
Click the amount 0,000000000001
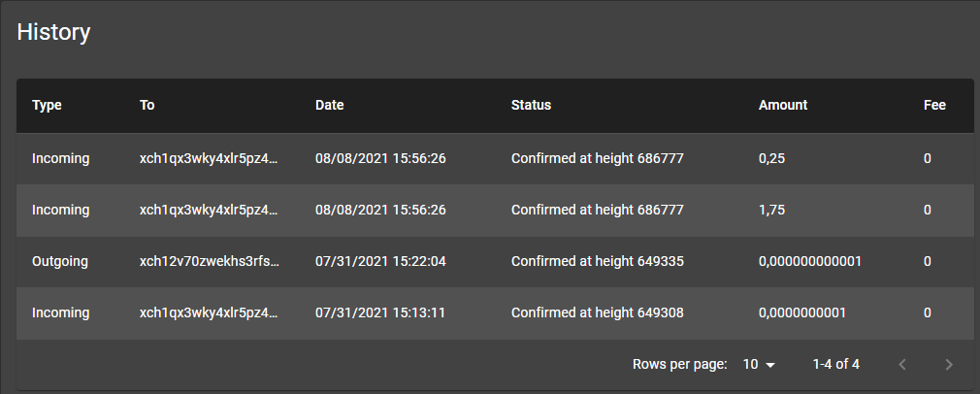tap(810, 261)
